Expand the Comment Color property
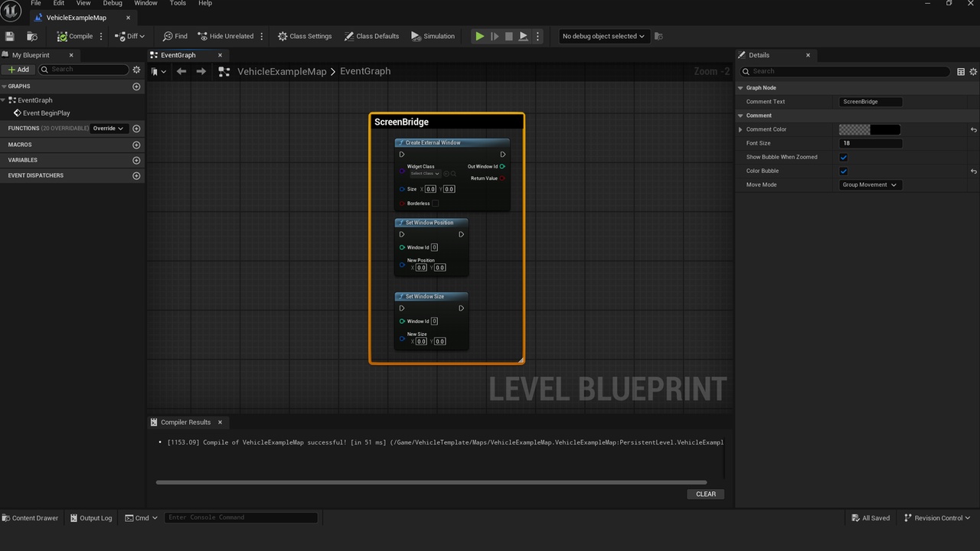Image resolution: width=980 pixels, height=551 pixels. 740,129
